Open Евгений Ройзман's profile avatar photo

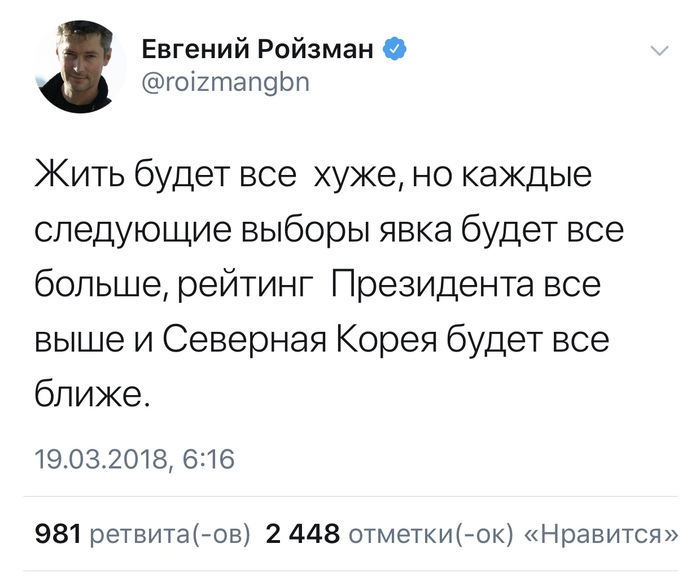(79, 70)
